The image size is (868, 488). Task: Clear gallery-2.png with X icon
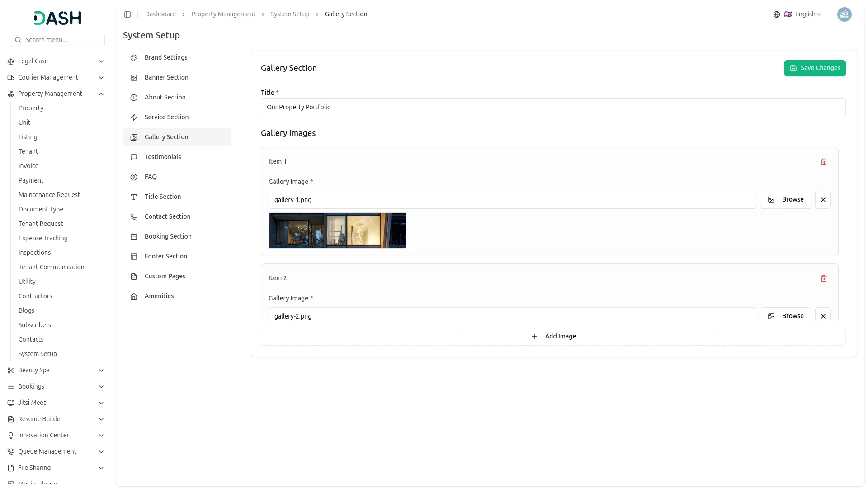point(823,316)
